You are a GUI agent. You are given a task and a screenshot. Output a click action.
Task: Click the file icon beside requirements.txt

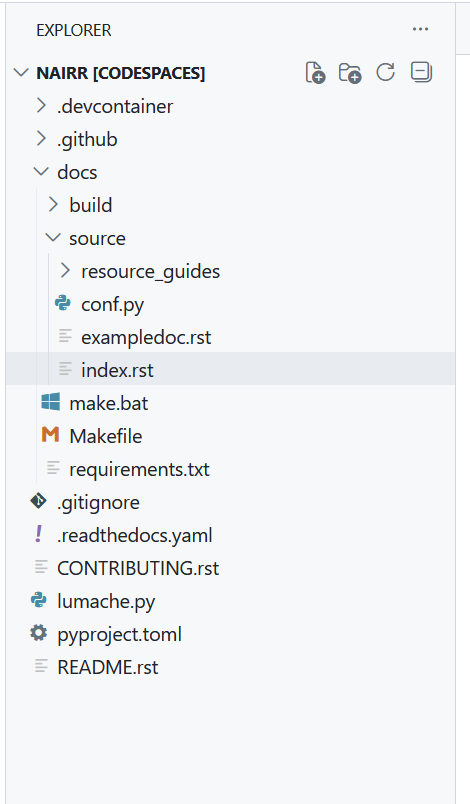click(x=53, y=468)
